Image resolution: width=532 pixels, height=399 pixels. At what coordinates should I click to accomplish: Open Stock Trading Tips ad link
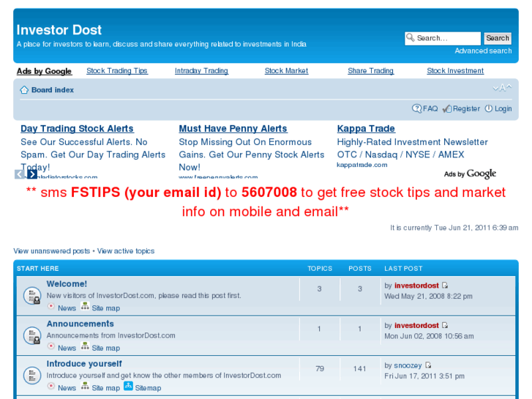click(116, 70)
